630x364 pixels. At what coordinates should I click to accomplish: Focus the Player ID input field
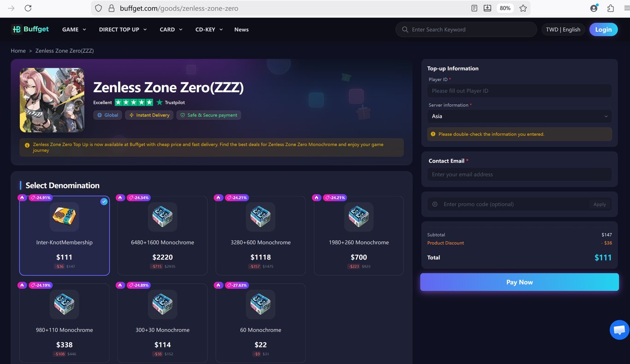pyautogui.click(x=519, y=91)
